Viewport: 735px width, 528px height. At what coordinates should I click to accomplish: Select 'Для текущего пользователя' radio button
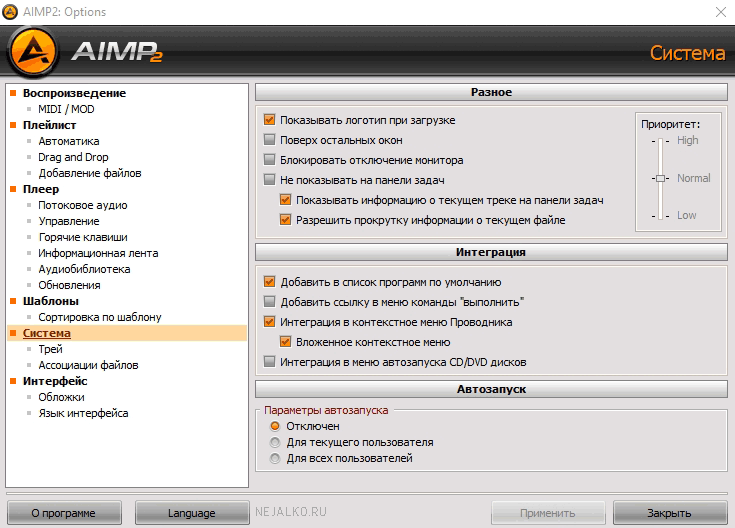coord(275,442)
